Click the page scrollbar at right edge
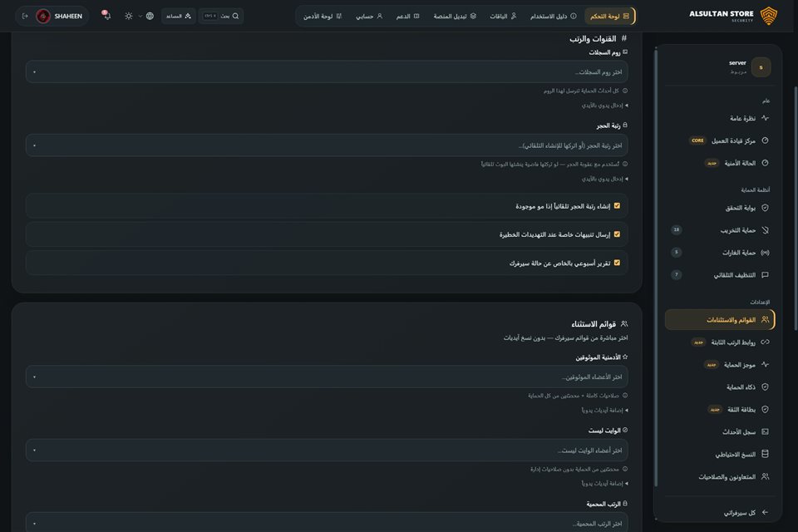This screenshot has height=532, width=798. tap(796, 209)
